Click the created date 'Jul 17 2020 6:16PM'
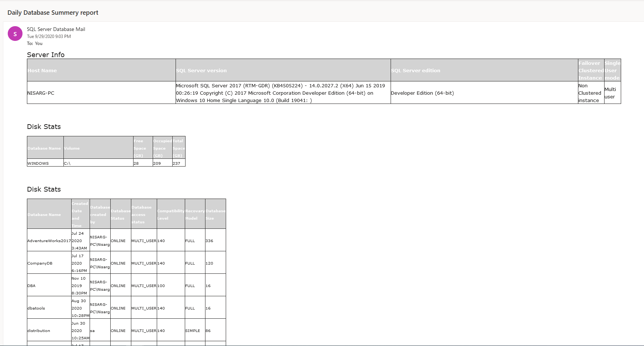 pyautogui.click(x=80, y=263)
